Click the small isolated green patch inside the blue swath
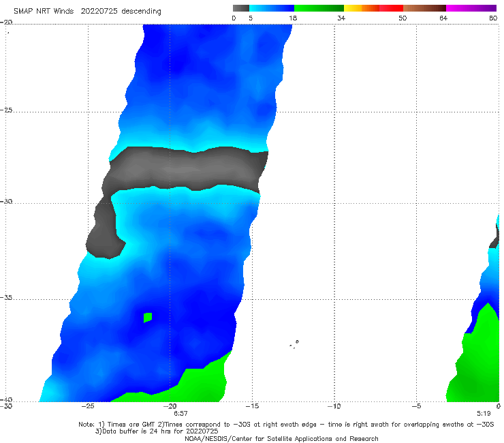This screenshot has width=504, height=443. (x=148, y=317)
